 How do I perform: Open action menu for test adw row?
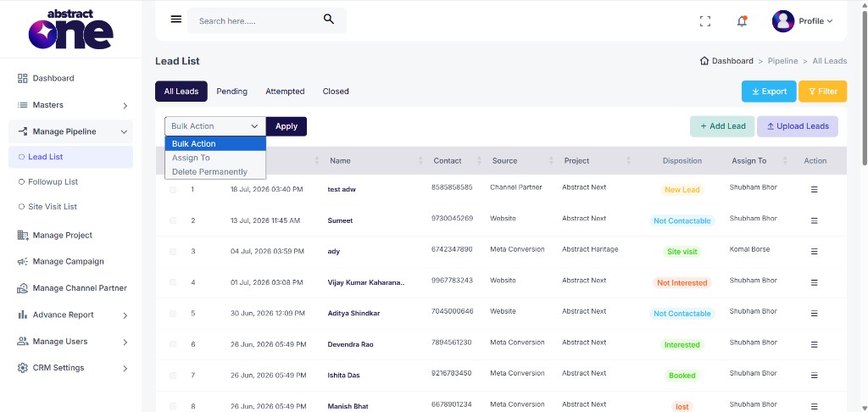pos(815,189)
